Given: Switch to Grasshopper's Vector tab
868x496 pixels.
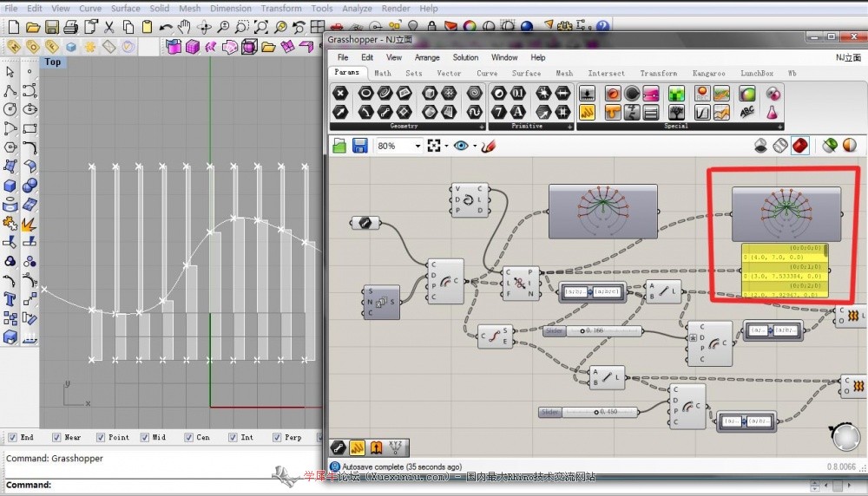Looking at the screenshot, I should coord(449,73).
